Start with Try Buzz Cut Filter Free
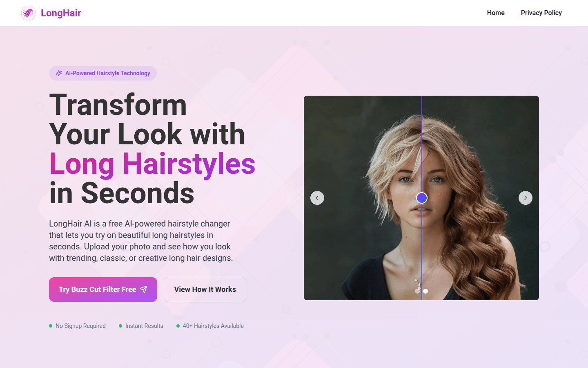Image resolution: width=588 pixels, height=368 pixels. [103, 289]
